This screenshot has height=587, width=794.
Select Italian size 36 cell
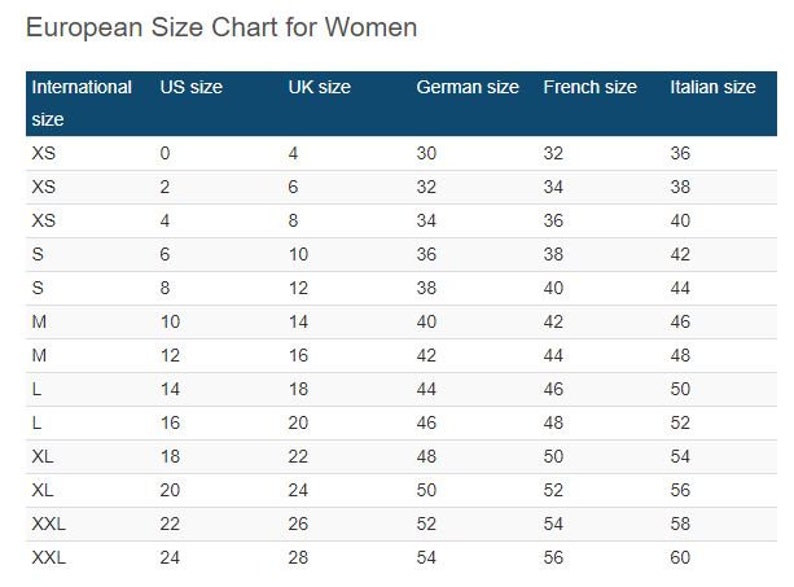(680, 153)
